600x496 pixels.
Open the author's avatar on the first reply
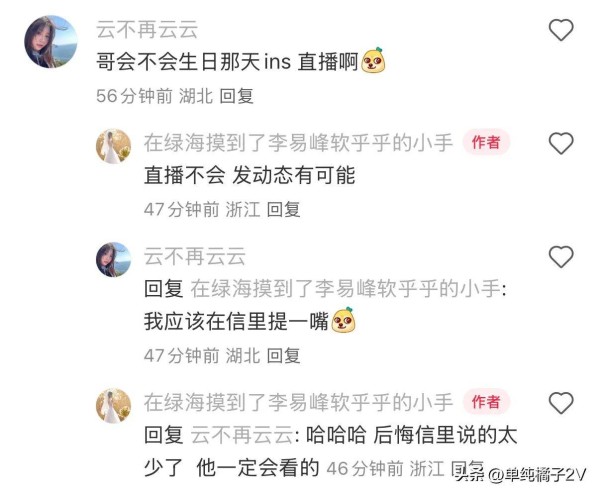113,146
